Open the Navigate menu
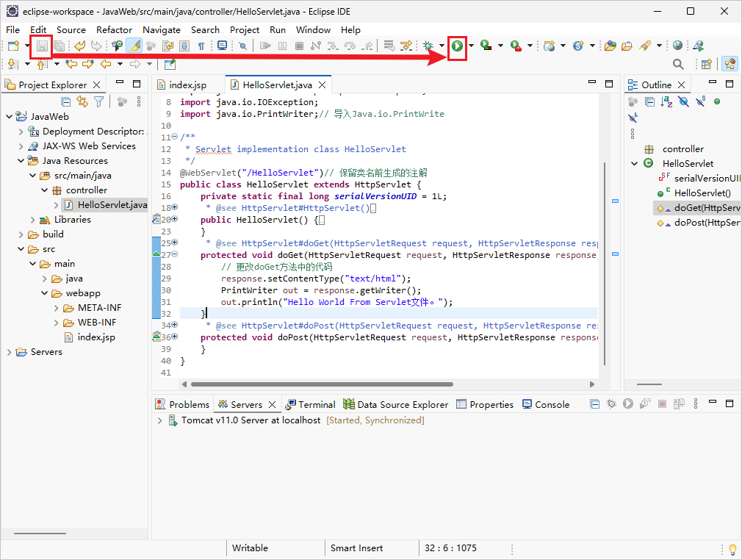The width and height of the screenshot is (742, 560). (x=162, y=30)
